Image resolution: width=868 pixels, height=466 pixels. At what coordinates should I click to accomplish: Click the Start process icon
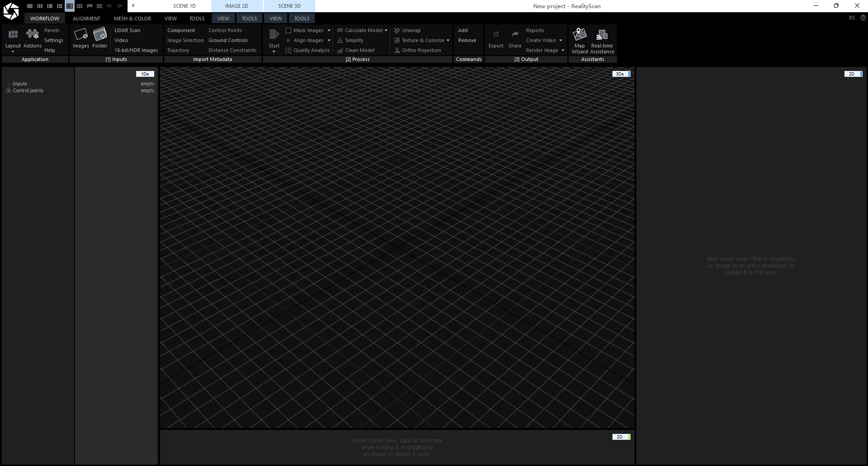coord(274,34)
